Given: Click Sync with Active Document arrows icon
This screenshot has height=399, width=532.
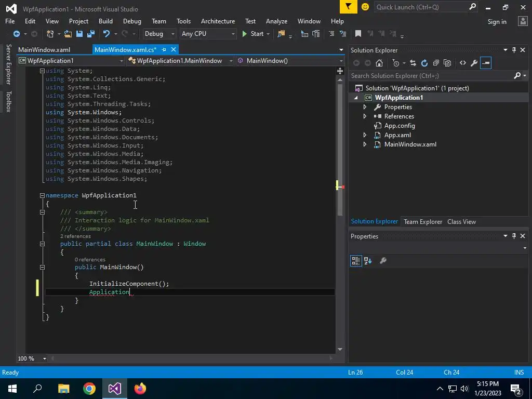Looking at the screenshot, I should (x=413, y=63).
